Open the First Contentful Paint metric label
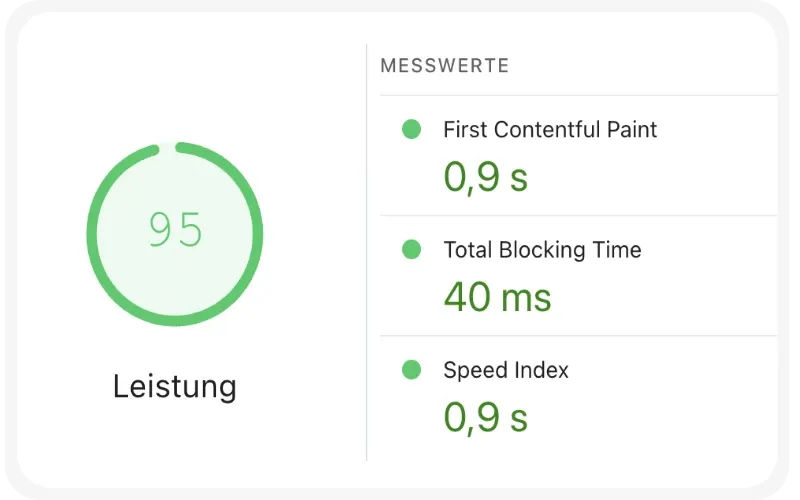The image size is (800, 500). (550, 129)
